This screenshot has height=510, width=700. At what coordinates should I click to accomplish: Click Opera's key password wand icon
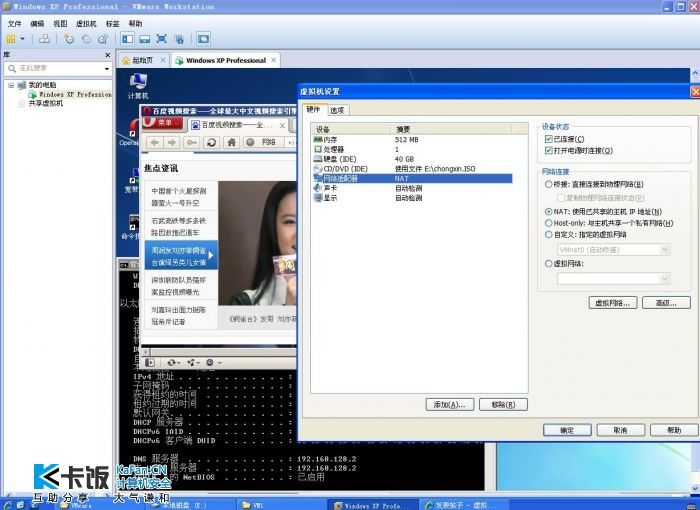[192, 142]
